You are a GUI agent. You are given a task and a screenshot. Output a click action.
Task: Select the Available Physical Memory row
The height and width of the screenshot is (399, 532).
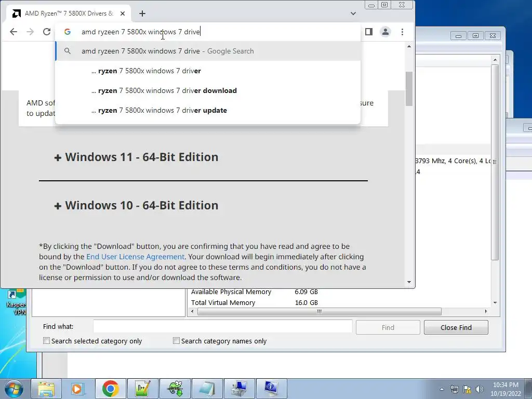231,292
